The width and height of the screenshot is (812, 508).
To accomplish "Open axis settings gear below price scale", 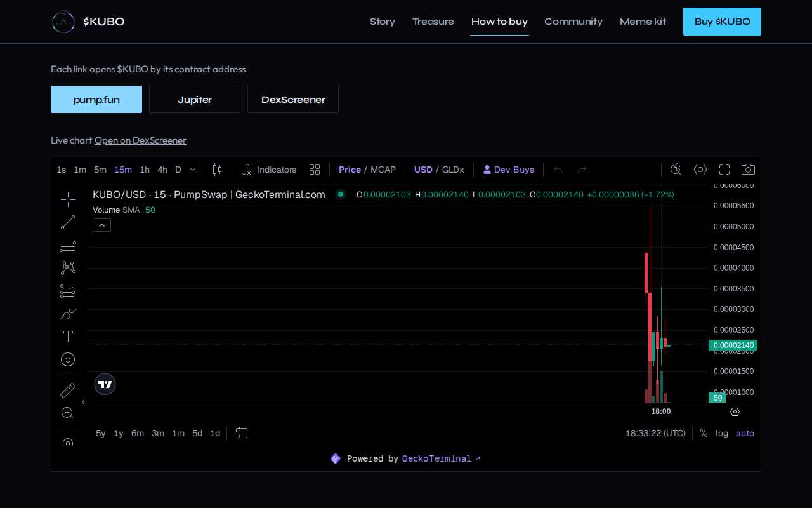I will (x=735, y=411).
